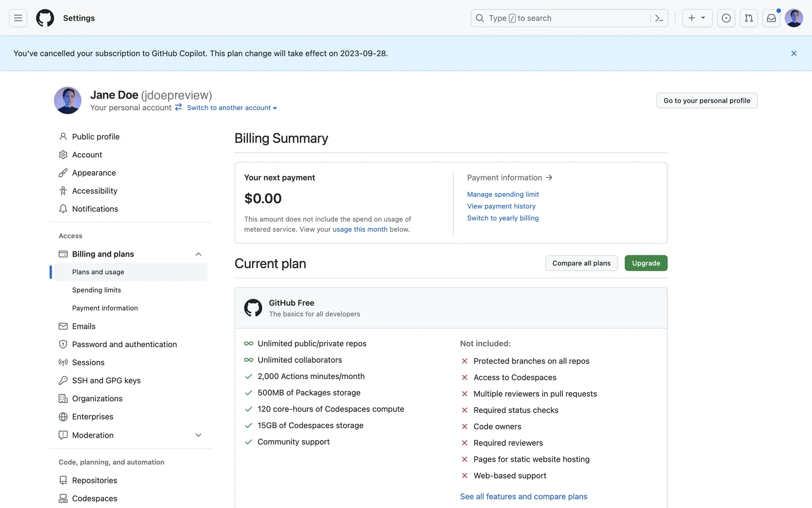The image size is (812, 508).
Task: Open Password and authentication settings
Action: 131,345
